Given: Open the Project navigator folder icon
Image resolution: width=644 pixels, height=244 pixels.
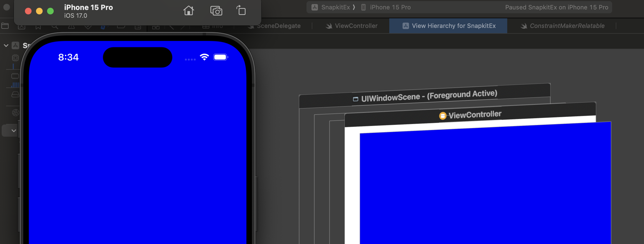Looking at the screenshot, I should point(5,26).
